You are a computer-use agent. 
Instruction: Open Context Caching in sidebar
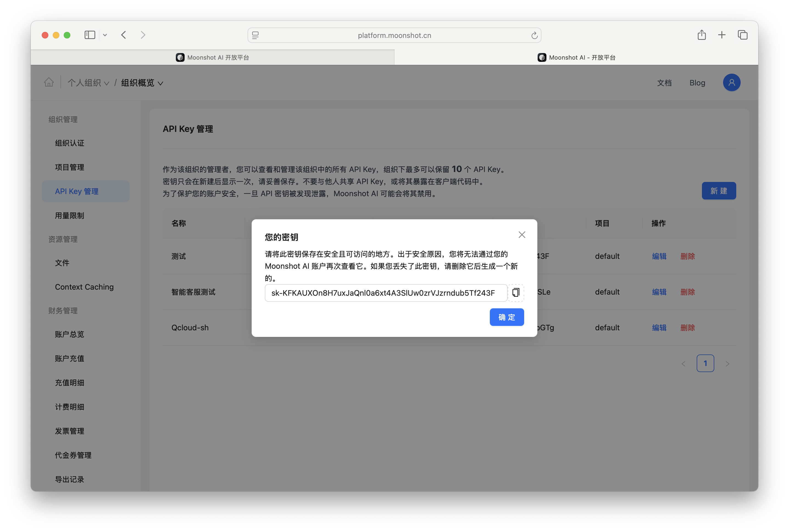coord(84,287)
